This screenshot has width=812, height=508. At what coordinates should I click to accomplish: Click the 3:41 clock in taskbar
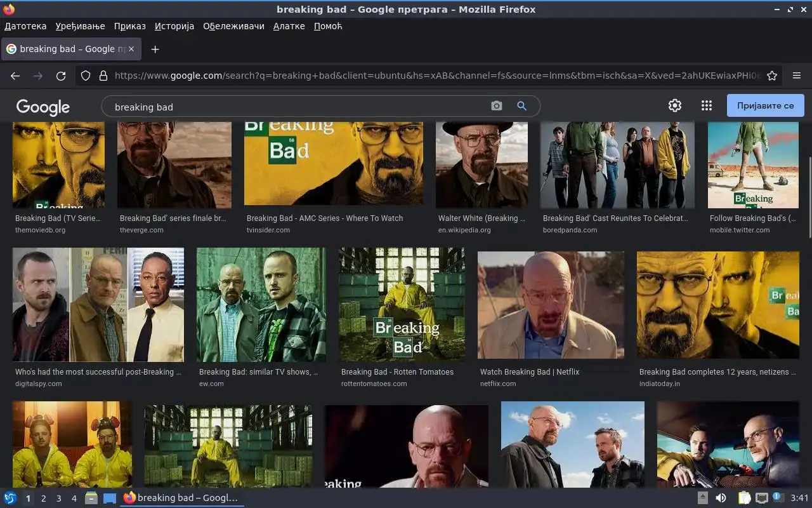(799, 498)
